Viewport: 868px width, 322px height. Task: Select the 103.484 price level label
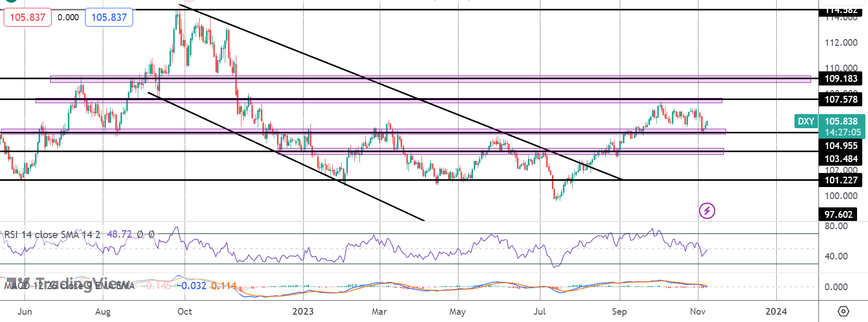pos(841,159)
